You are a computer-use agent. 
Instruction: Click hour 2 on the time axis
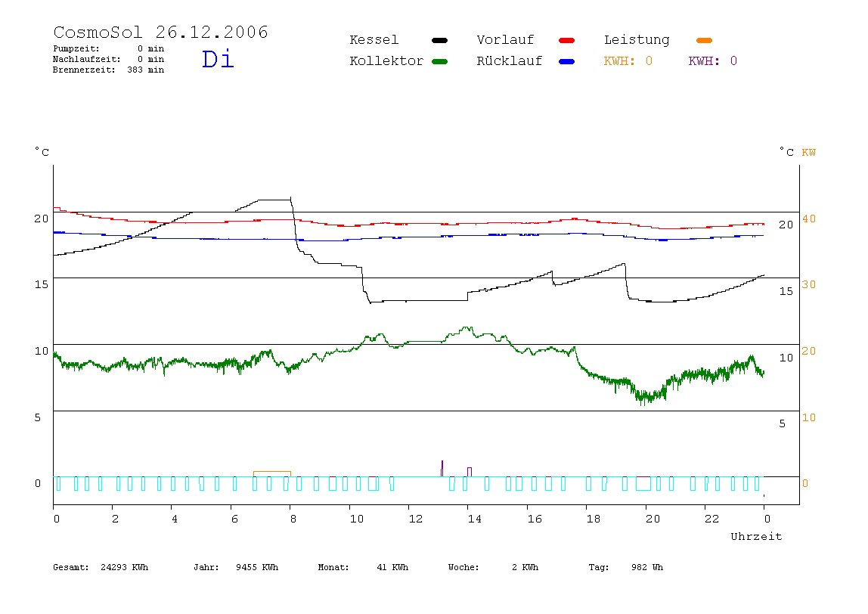click(x=115, y=519)
